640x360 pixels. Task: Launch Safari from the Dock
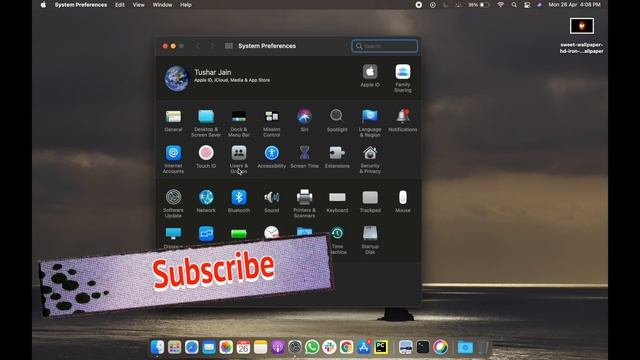point(191,347)
